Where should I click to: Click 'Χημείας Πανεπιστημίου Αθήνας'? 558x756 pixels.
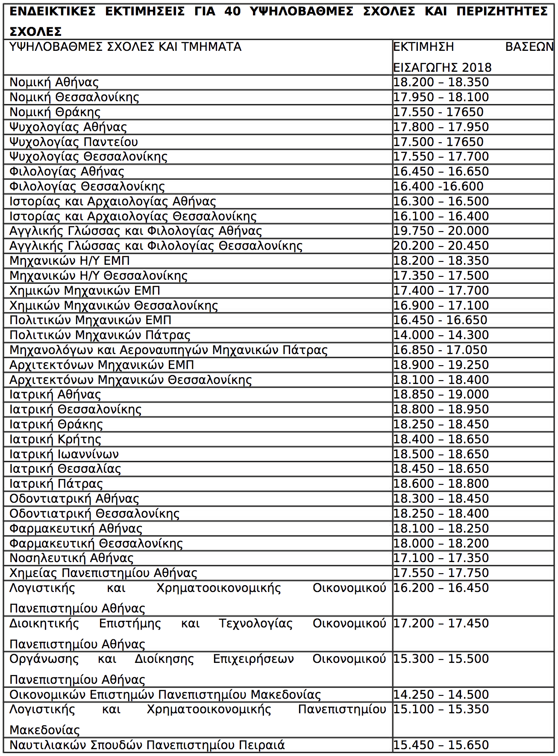coord(103,573)
